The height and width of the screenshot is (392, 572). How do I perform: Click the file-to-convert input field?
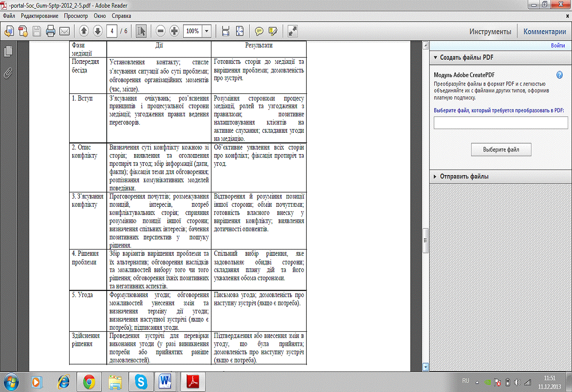500,123
